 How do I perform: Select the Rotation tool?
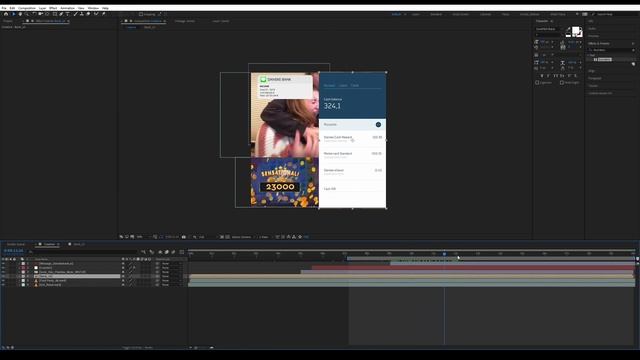(x=34, y=14)
